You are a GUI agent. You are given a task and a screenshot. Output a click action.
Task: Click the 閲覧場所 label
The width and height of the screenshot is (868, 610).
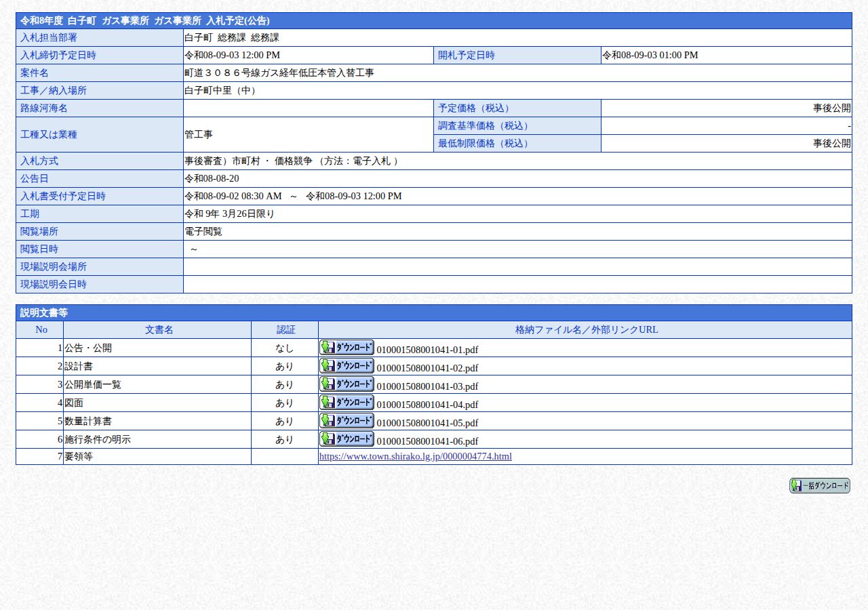click(x=100, y=231)
